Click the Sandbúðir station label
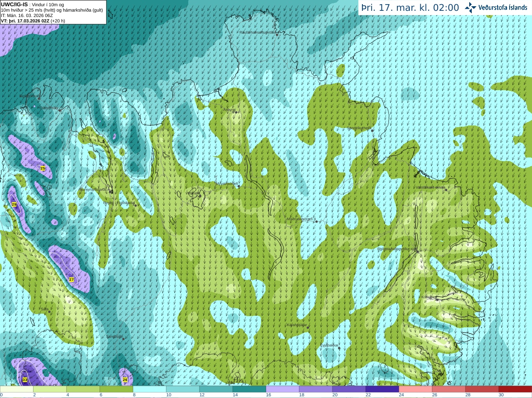This screenshot has height=398, width=532. tap(114, 337)
